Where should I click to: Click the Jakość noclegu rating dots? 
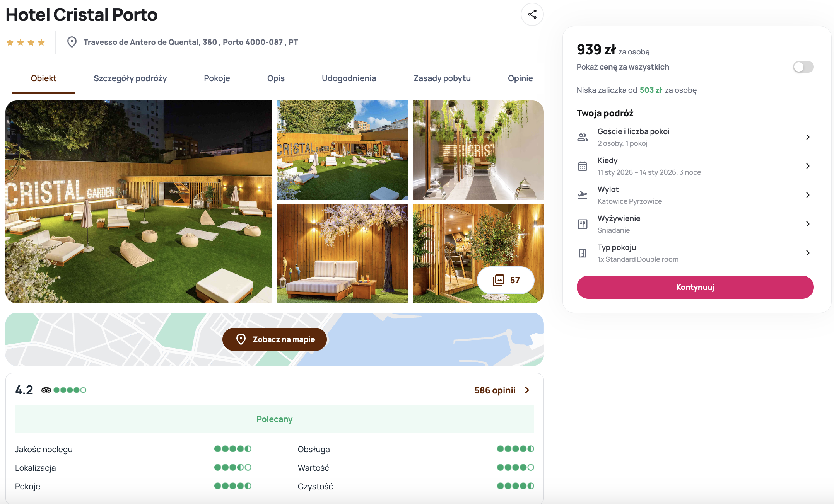click(x=233, y=449)
